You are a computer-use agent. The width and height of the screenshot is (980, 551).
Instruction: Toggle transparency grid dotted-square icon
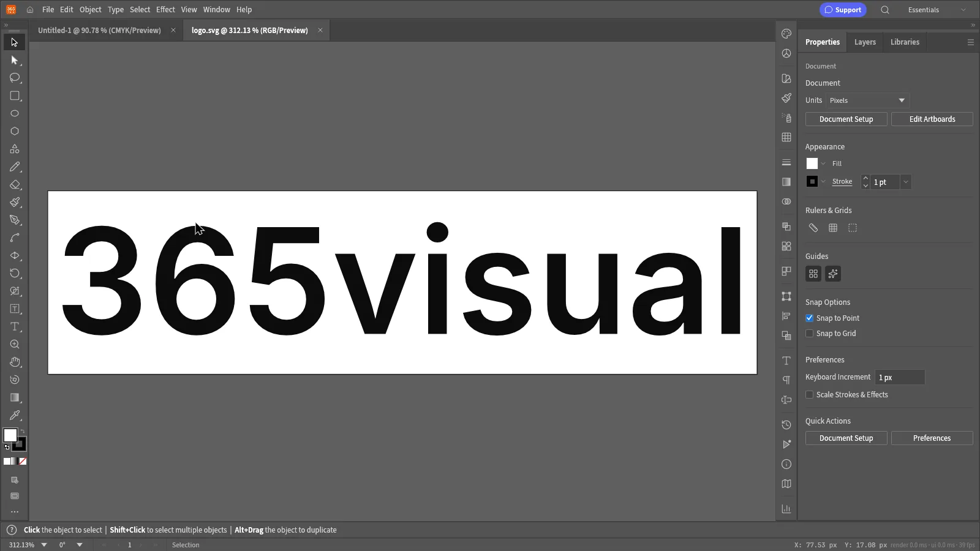tap(853, 228)
